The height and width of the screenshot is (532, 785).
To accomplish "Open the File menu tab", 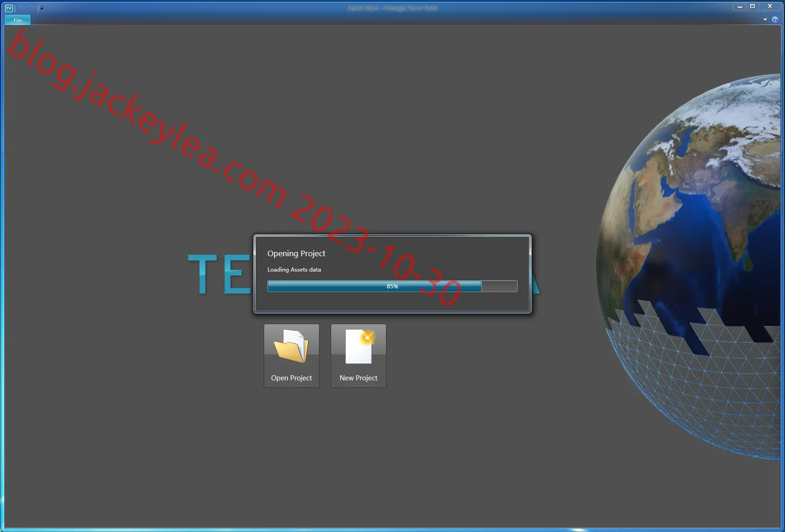I will (18, 20).
